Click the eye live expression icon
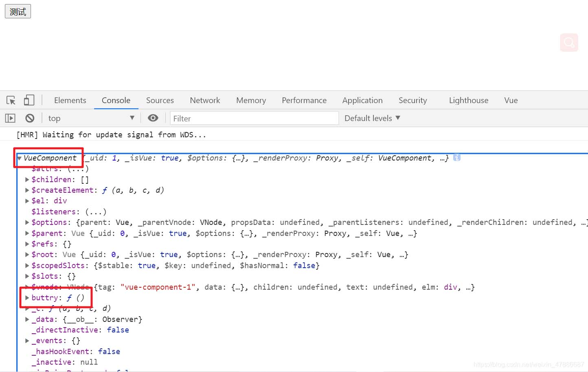 click(153, 118)
